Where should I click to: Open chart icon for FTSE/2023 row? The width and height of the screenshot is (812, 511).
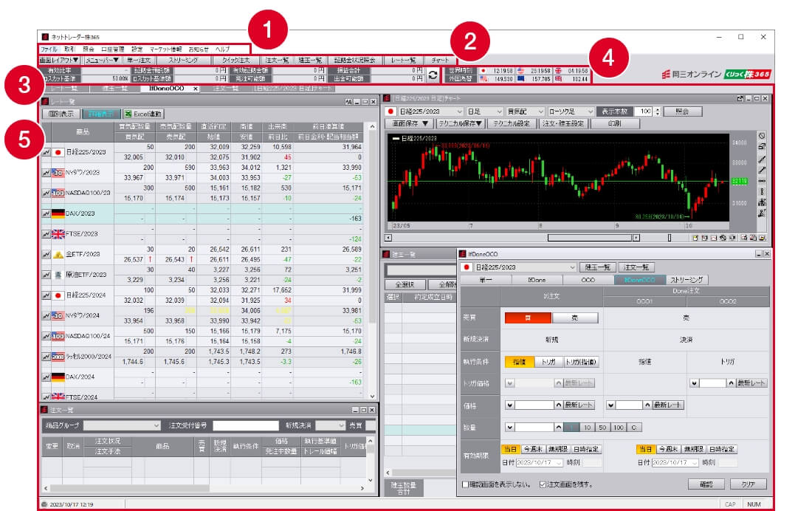pos(46,234)
